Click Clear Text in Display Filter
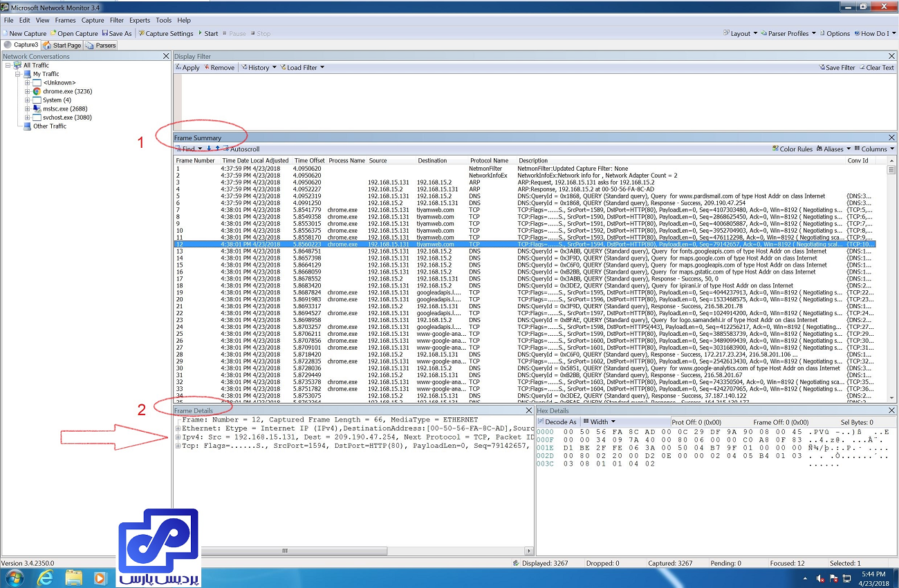This screenshot has height=588, width=899. tap(876, 68)
